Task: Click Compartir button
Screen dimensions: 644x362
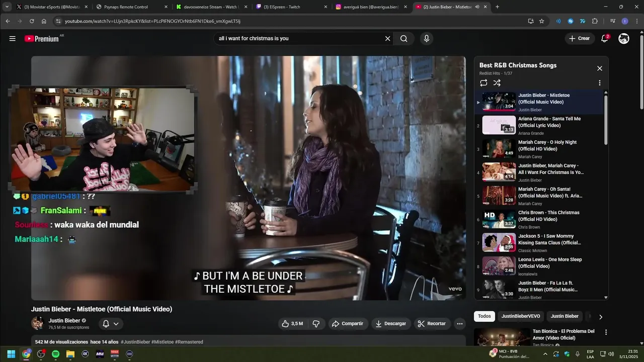Action: [347, 324]
